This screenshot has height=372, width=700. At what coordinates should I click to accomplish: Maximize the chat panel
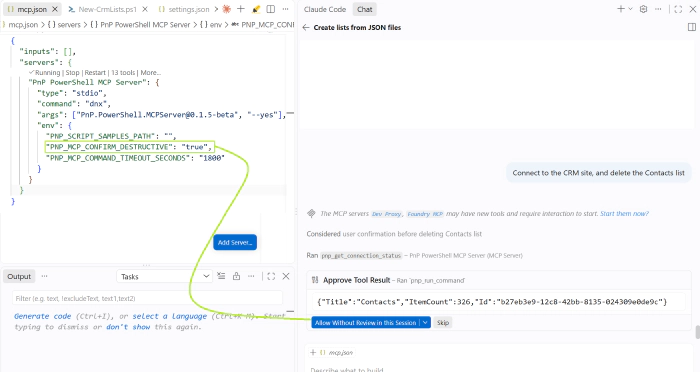(678, 9)
